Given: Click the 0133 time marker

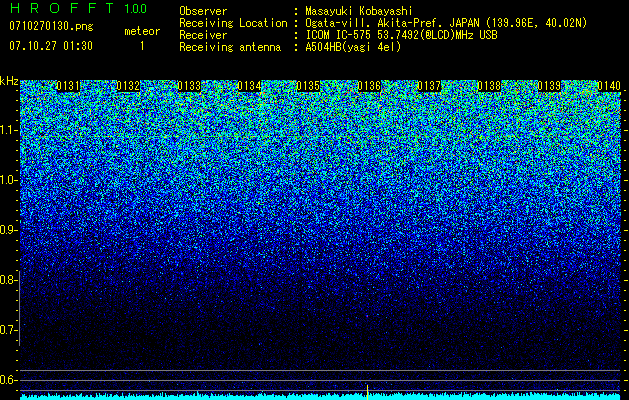Looking at the screenshot, I should tap(189, 86).
